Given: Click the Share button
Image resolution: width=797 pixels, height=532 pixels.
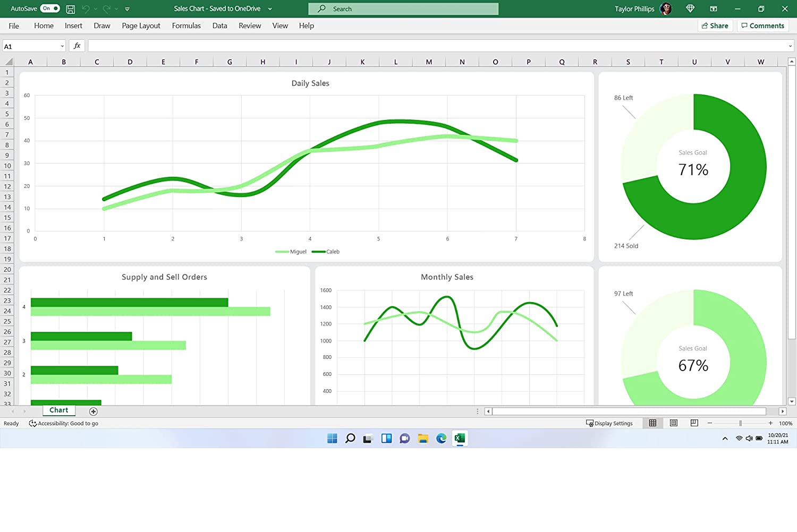Looking at the screenshot, I should pyautogui.click(x=715, y=25).
